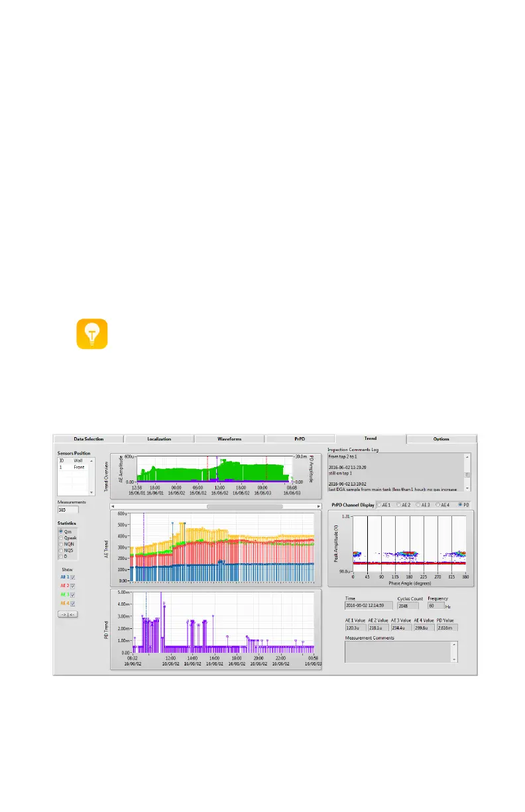Open the Options tab
Screen dimensions: 525x812
click(441, 439)
